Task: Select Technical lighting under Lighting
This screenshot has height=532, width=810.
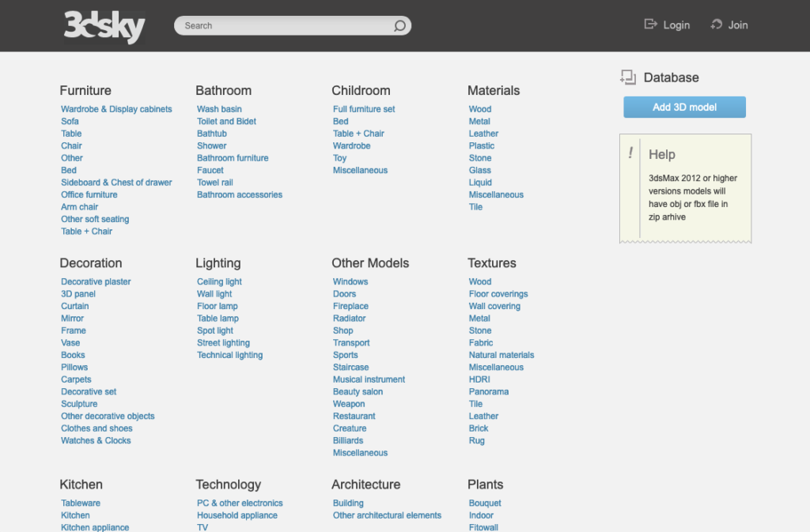Action: coord(229,355)
